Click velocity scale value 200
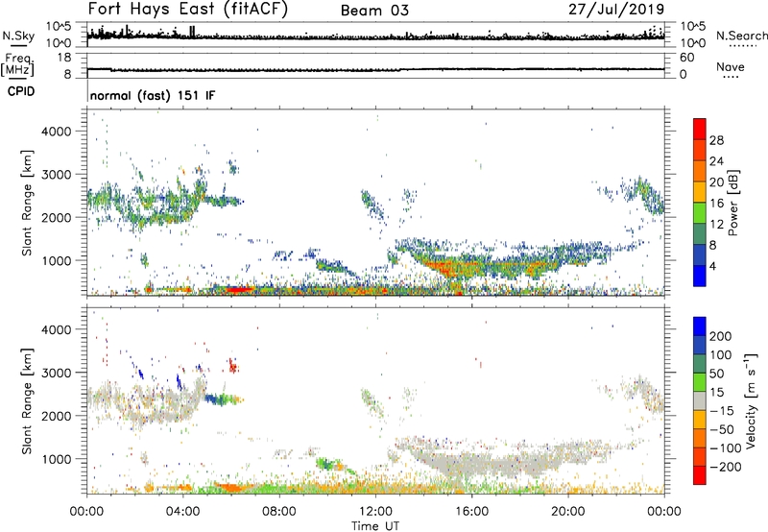This screenshot has height=532, width=768. 721,336
